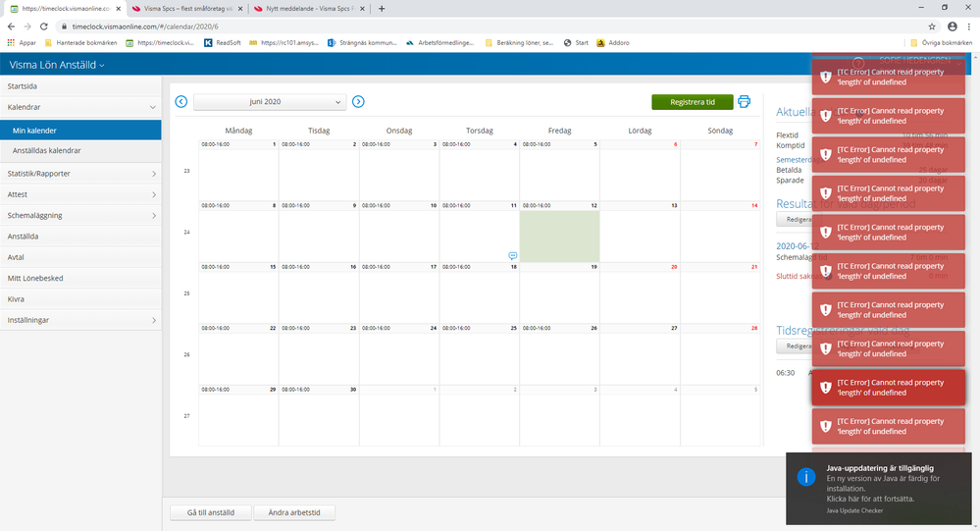The image size is (980, 531).
Task: Click the Registrera tid button
Action: coord(692,102)
